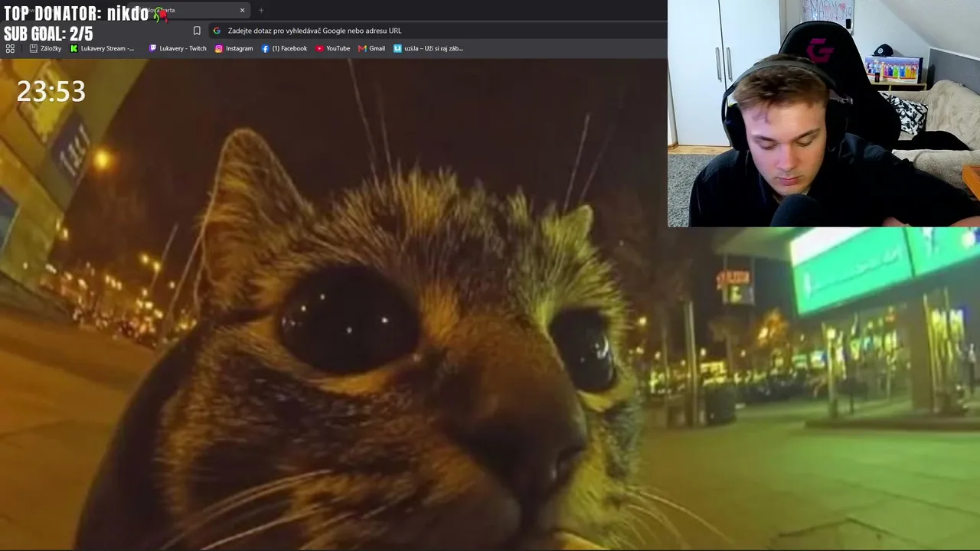Open the Lukavery Stream Kick bookmark

(102, 48)
